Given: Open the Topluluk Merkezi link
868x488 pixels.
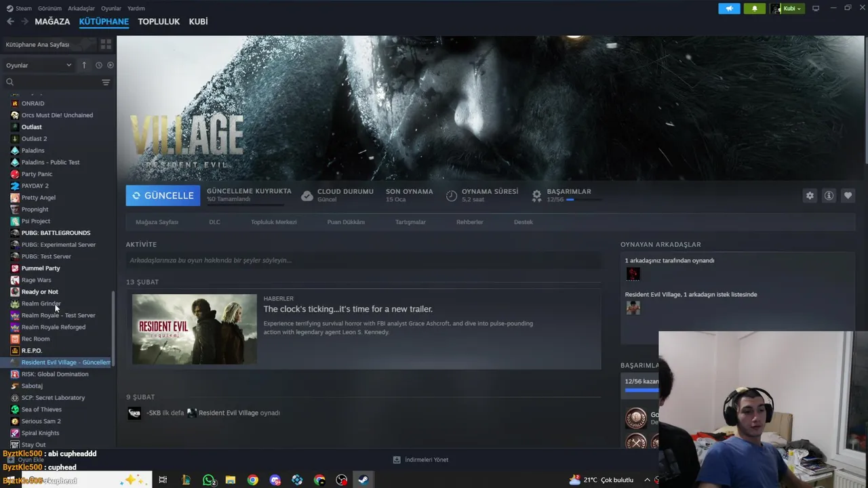Looking at the screenshot, I should (274, 222).
